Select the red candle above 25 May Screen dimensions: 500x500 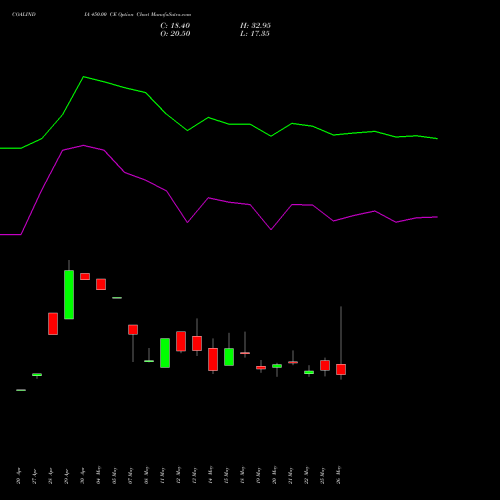click(x=325, y=365)
